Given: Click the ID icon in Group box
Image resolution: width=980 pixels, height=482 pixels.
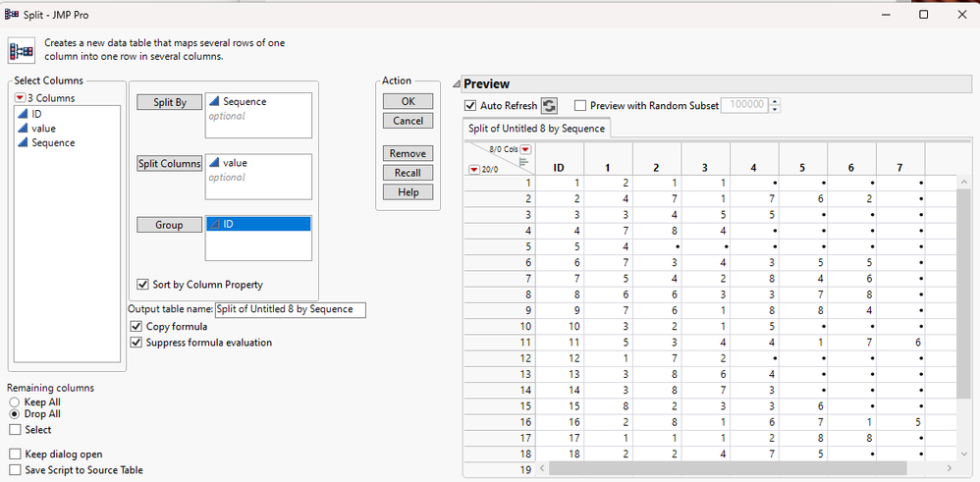Looking at the screenshot, I should coord(214,224).
